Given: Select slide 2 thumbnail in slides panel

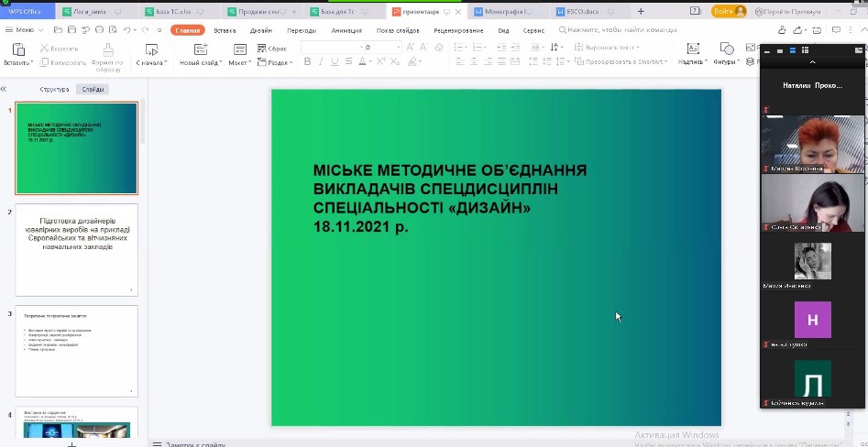Looking at the screenshot, I should tap(76, 250).
